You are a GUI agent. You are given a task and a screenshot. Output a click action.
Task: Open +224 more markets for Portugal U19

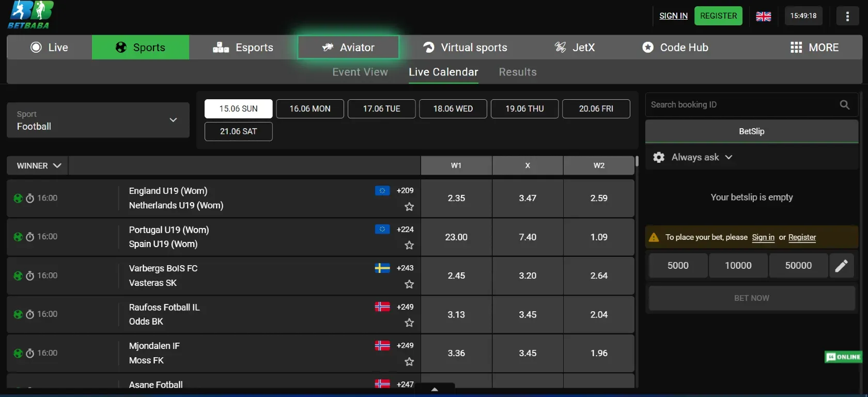pyautogui.click(x=405, y=229)
